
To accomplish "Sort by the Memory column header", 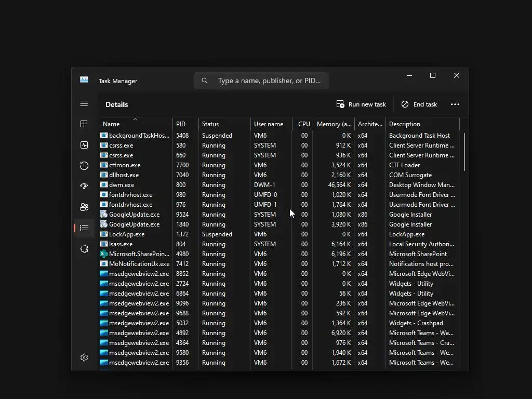I will [334, 124].
